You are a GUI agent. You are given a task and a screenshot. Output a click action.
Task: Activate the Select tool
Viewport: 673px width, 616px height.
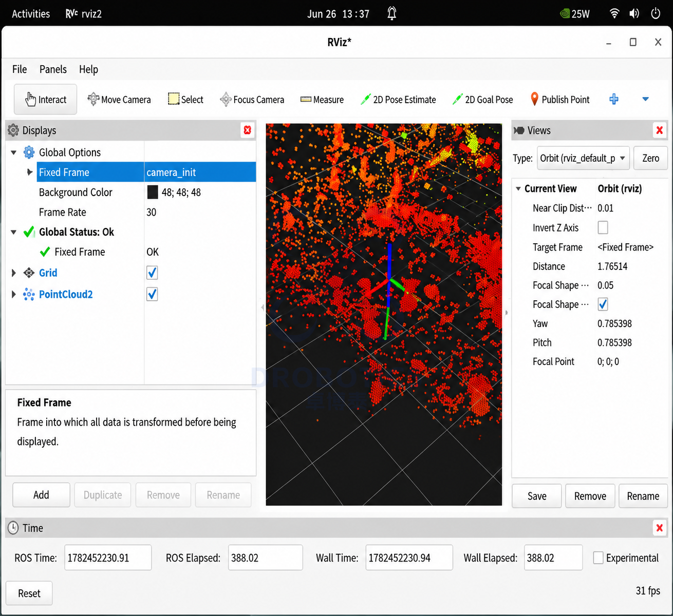point(185,100)
